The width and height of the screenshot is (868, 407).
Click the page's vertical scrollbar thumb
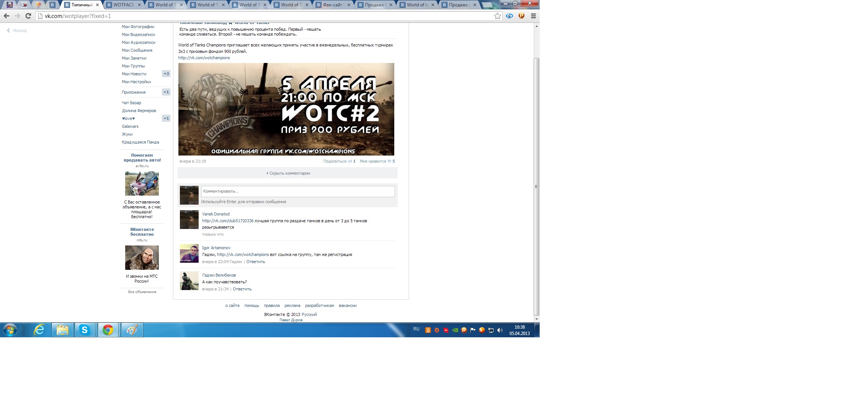coord(536,186)
